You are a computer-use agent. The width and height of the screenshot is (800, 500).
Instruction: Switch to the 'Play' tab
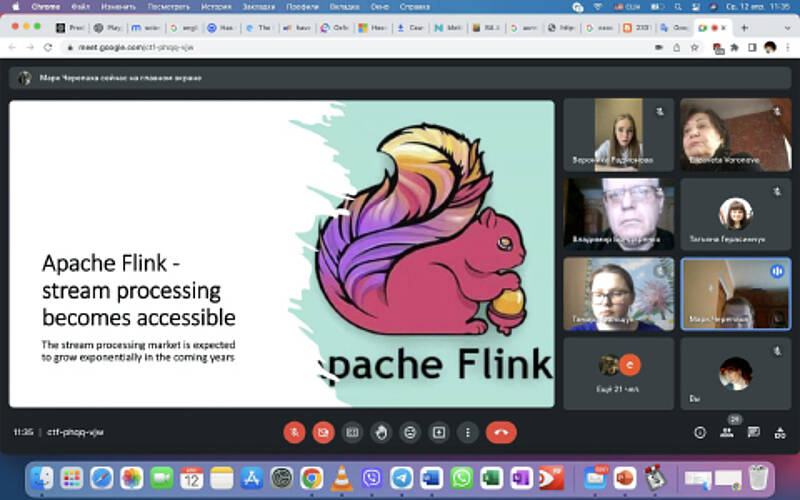point(108,28)
